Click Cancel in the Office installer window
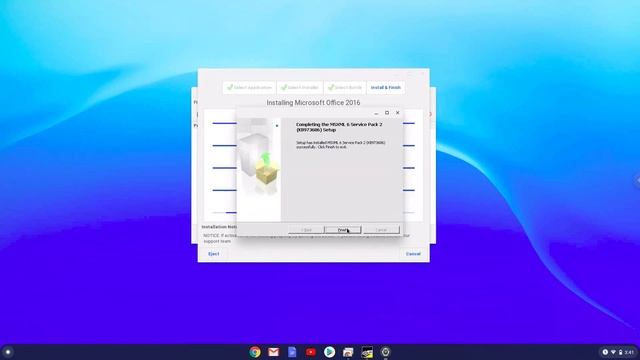Viewport: 640px width, 360px height. 413,254
